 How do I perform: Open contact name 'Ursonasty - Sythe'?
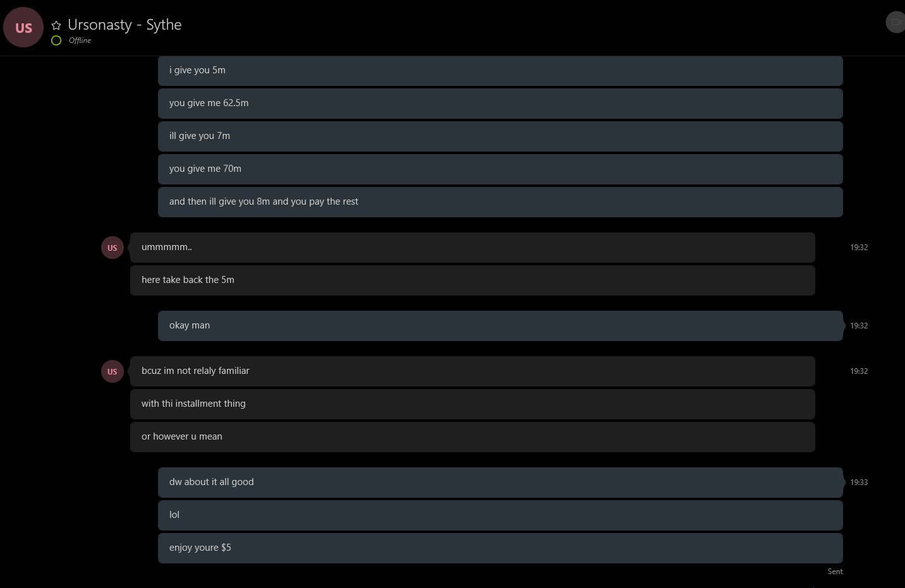[125, 25]
